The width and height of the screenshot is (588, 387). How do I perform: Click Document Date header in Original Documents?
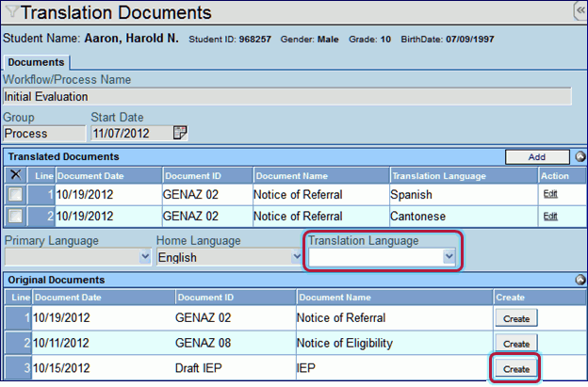(x=104, y=298)
